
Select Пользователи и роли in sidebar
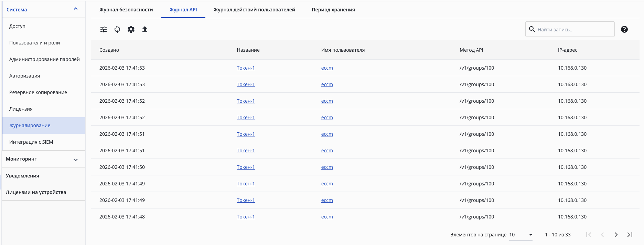click(35, 43)
